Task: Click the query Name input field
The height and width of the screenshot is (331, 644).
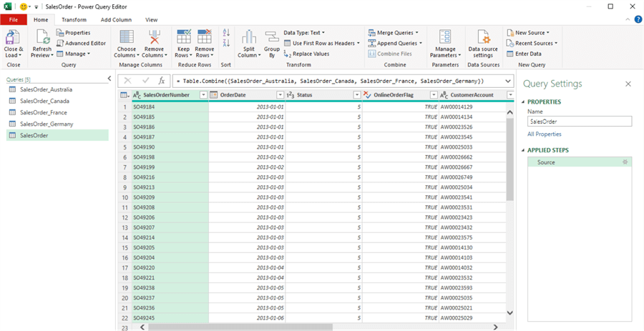Action: click(580, 122)
